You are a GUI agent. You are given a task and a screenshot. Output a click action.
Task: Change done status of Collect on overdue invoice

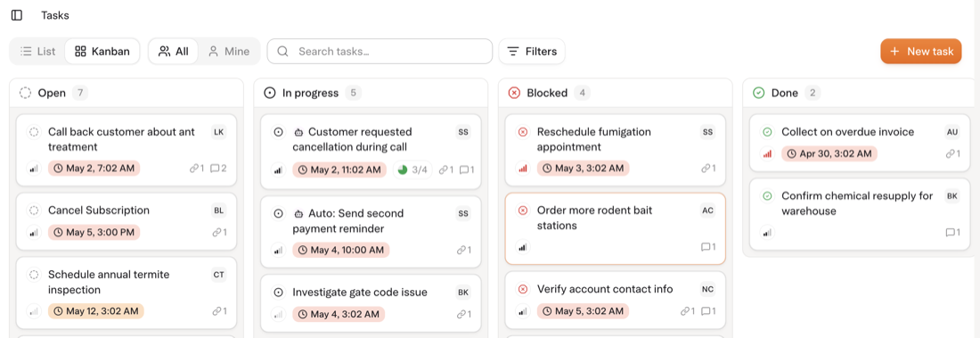click(767, 132)
